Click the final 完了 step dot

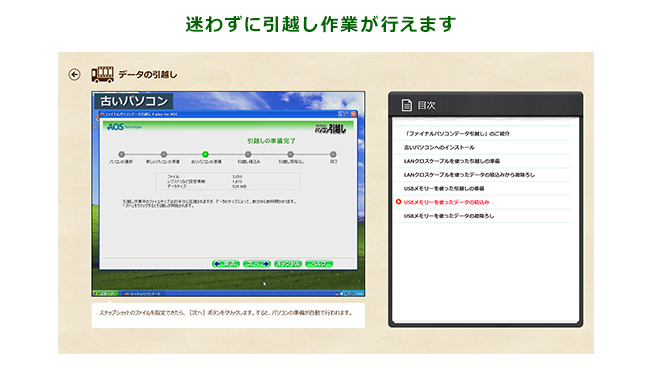[333, 154]
